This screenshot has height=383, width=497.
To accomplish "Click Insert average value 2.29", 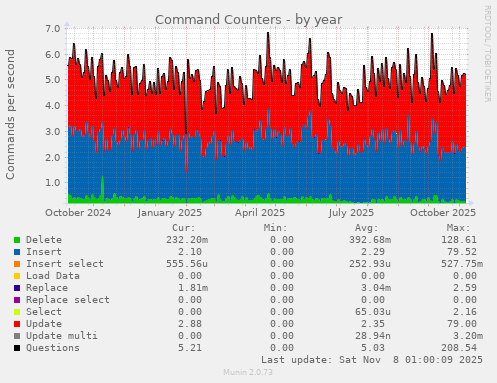I will pyautogui.click(x=373, y=252).
